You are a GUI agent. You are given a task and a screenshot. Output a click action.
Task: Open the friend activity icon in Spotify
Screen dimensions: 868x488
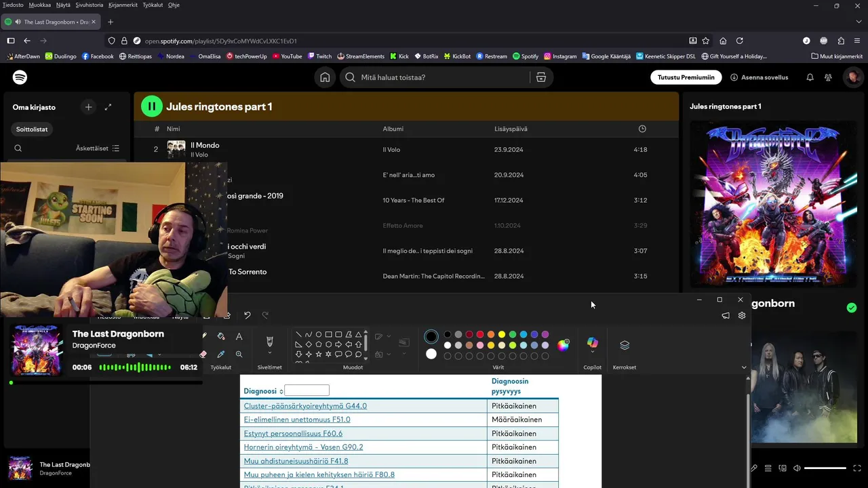828,77
